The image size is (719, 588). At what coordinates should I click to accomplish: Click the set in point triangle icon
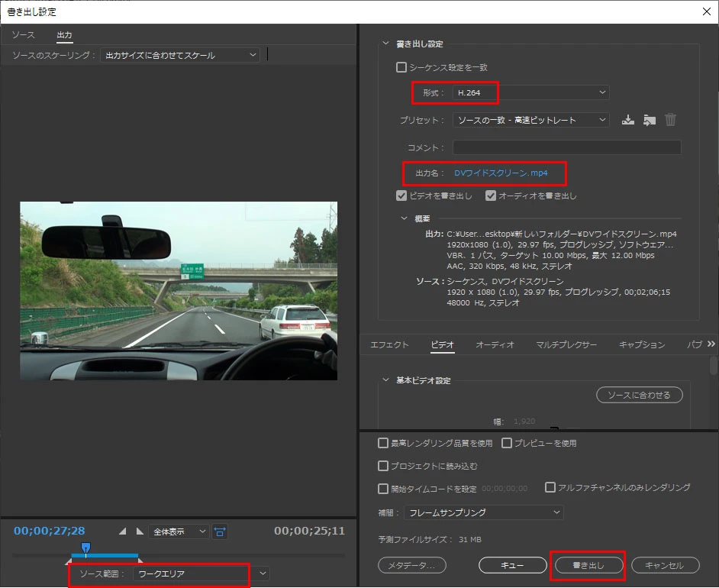coord(122,531)
